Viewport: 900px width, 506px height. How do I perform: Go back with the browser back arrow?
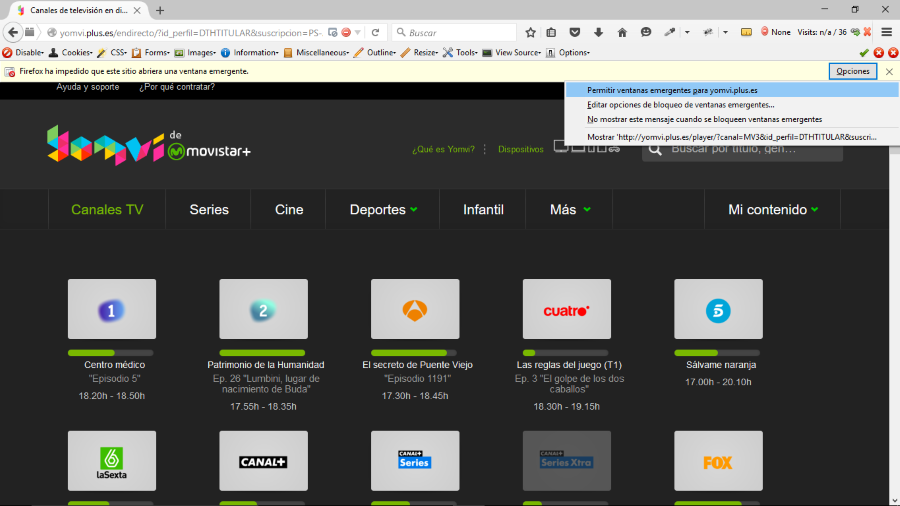(13, 33)
